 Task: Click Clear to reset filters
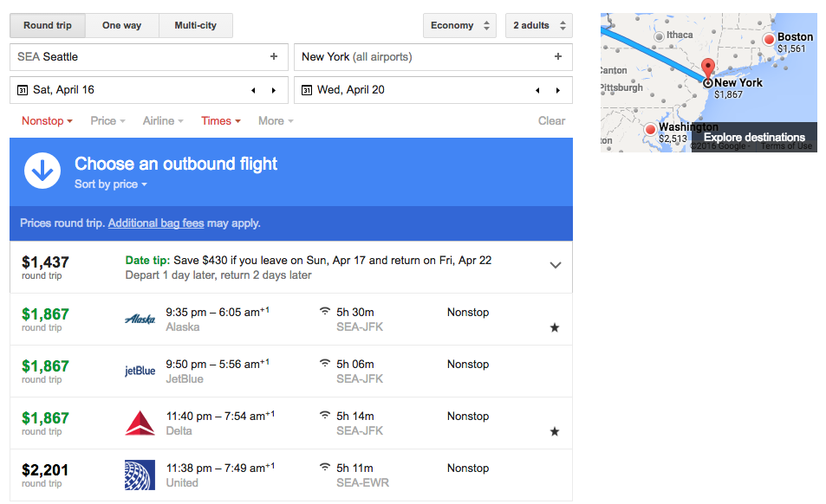tap(551, 121)
